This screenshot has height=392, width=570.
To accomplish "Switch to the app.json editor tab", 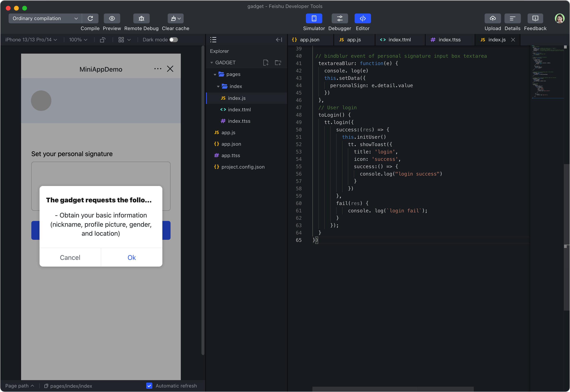I will [309, 40].
